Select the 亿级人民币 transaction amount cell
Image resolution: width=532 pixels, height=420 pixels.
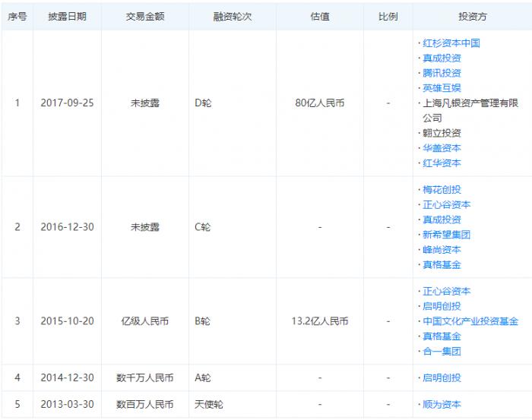pyautogui.click(x=145, y=321)
